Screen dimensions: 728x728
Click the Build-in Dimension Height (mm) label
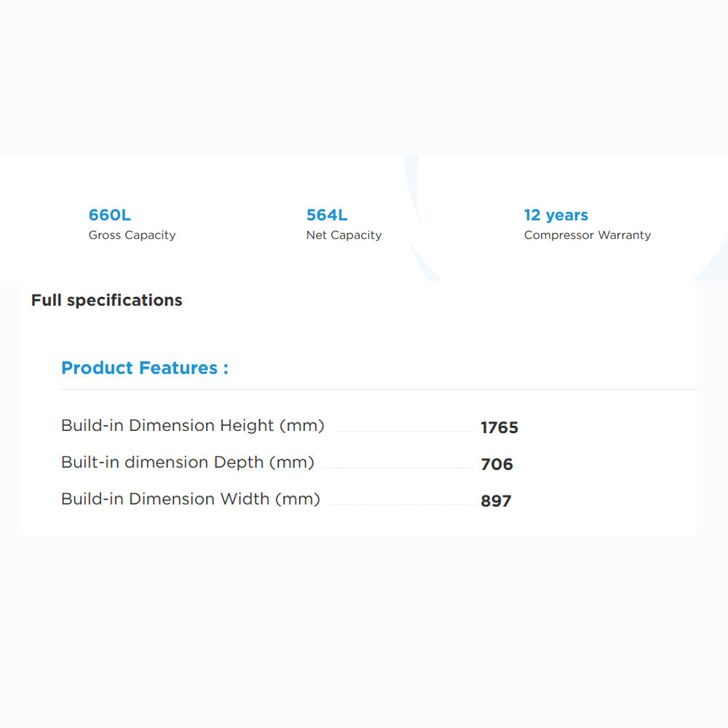pyautogui.click(x=192, y=425)
